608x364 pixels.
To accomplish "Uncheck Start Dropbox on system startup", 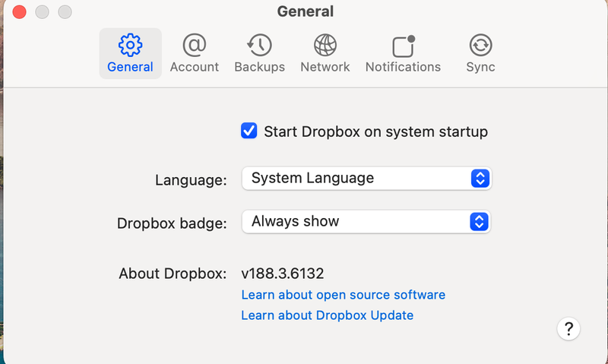I will [x=249, y=131].
